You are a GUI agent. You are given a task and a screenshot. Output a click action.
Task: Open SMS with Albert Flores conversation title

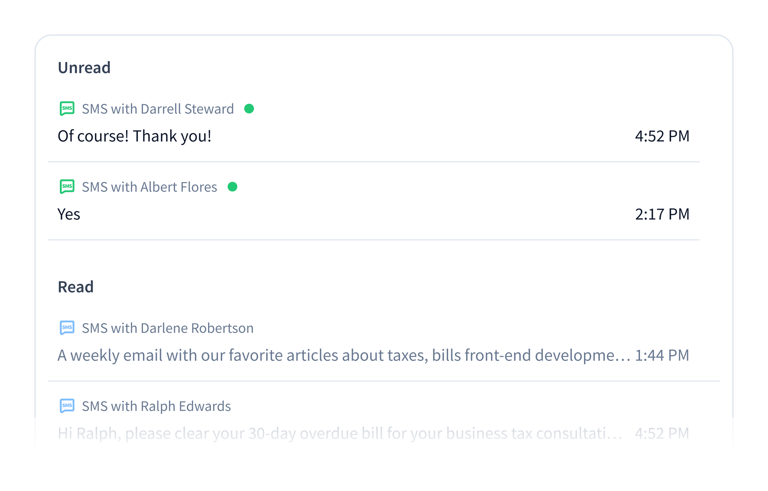click(x=149, y=187)
